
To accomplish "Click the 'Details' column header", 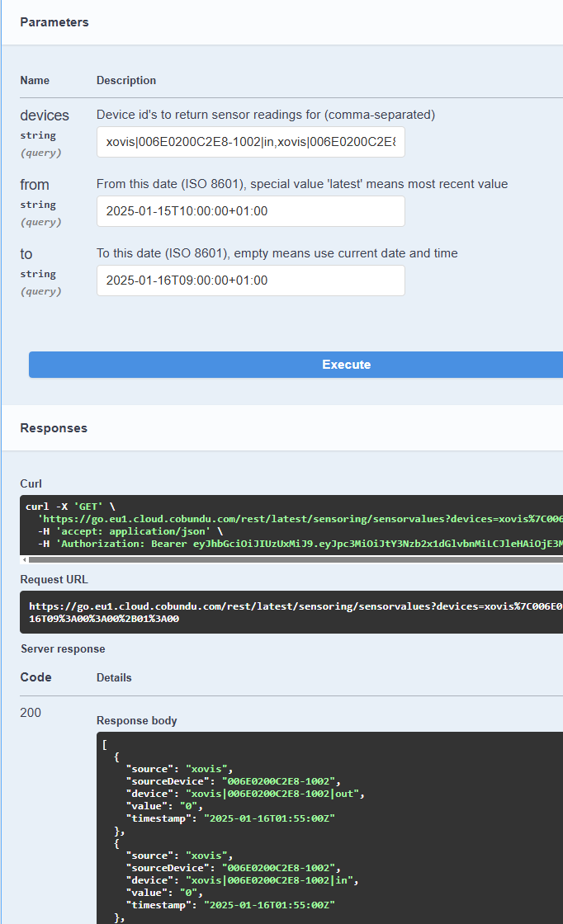I will 114,677.
